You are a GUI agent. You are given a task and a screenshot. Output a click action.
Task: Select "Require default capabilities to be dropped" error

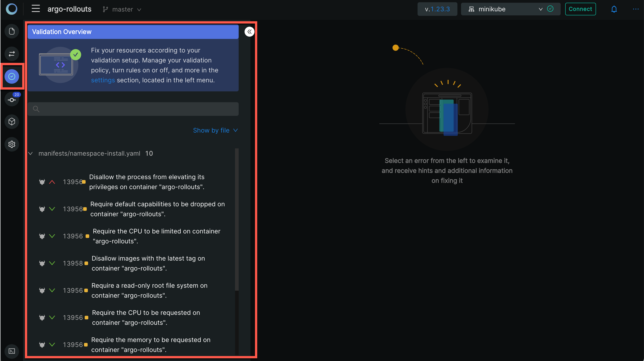pyautogui.click(x=158, y=209)
